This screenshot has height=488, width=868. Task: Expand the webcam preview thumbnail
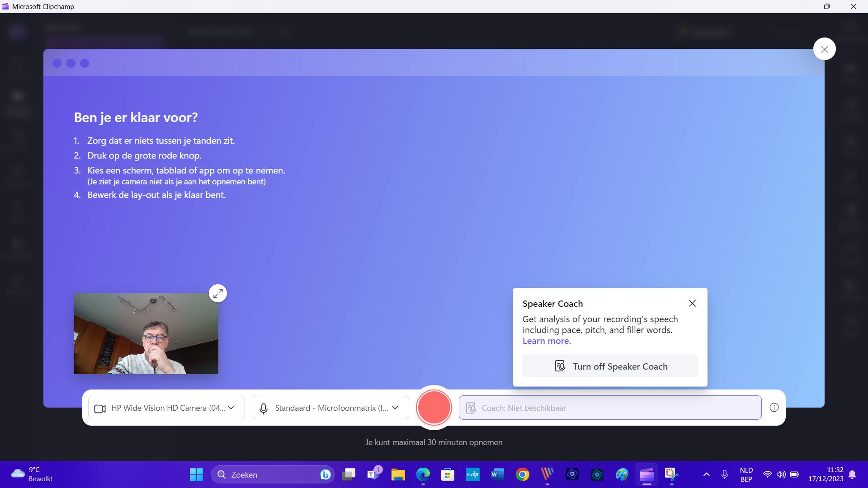[218, 294]
